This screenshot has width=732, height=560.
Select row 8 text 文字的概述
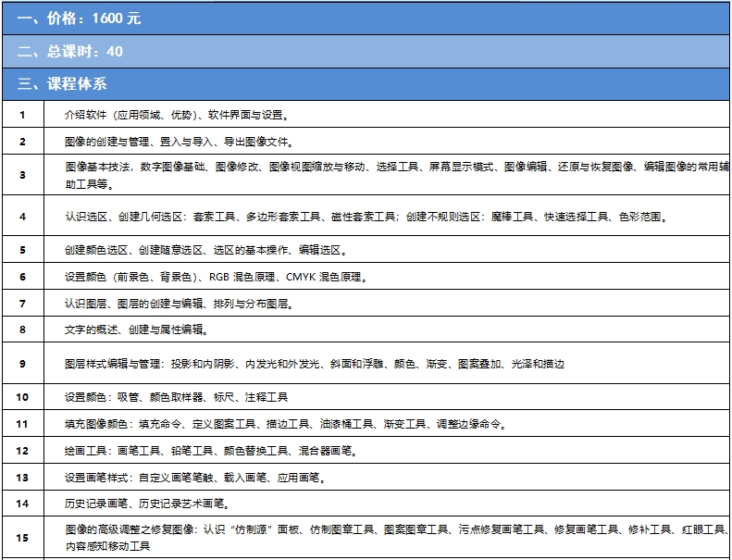click(x=137, y=329)
